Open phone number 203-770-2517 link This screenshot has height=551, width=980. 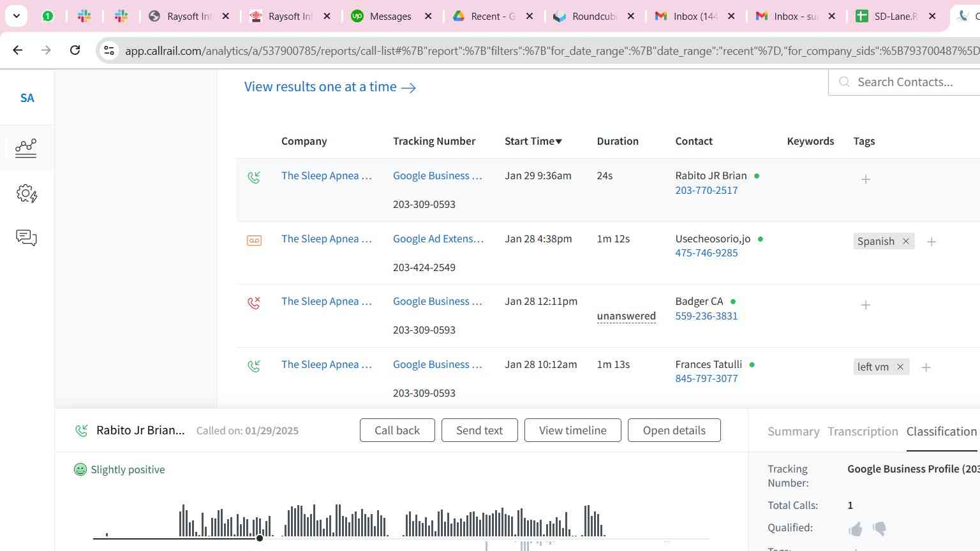point(706,190)
